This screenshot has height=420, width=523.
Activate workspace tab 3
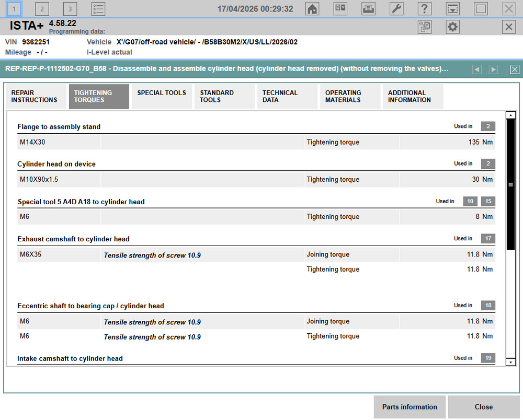coord(70,8)
